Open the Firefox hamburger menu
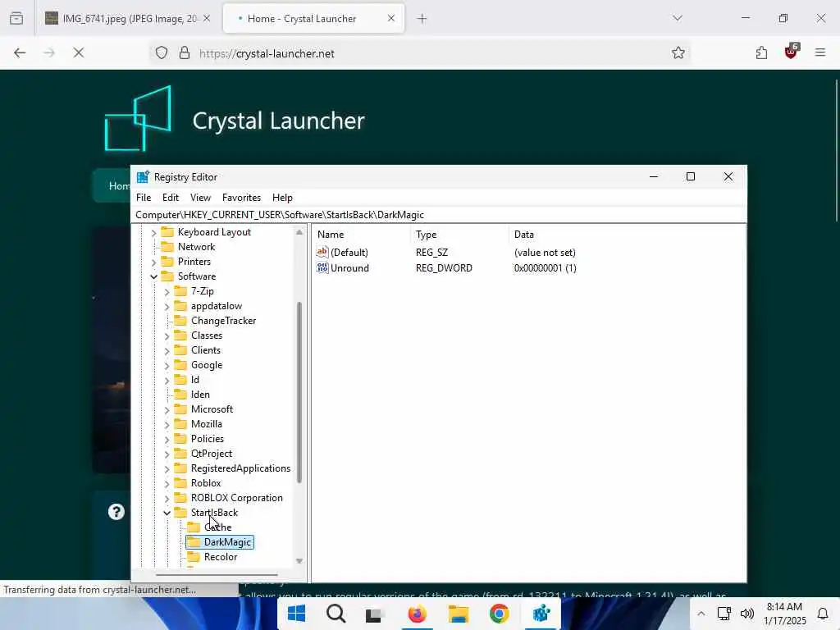This screenshot has height=630, width=840. point(820,52)
